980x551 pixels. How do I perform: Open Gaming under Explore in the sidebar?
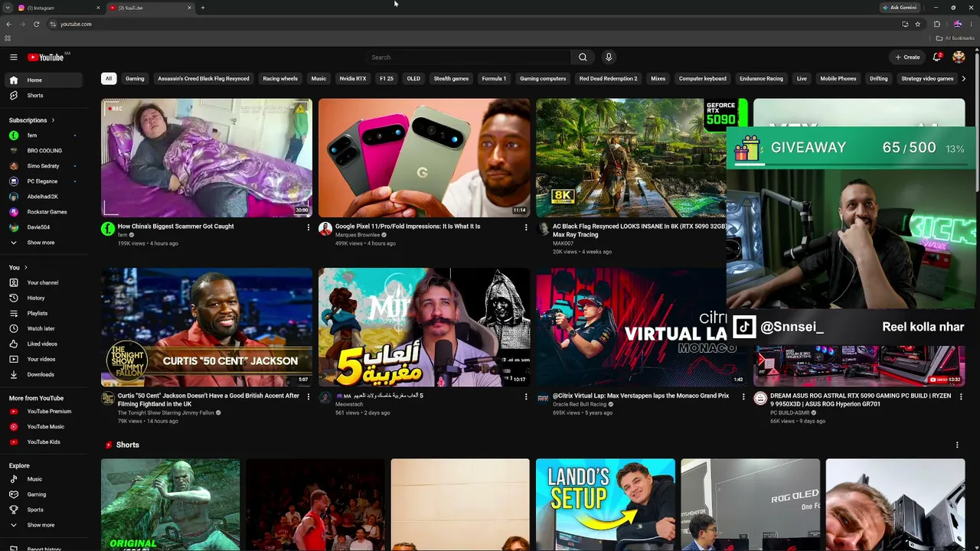[x=45, y=494]
